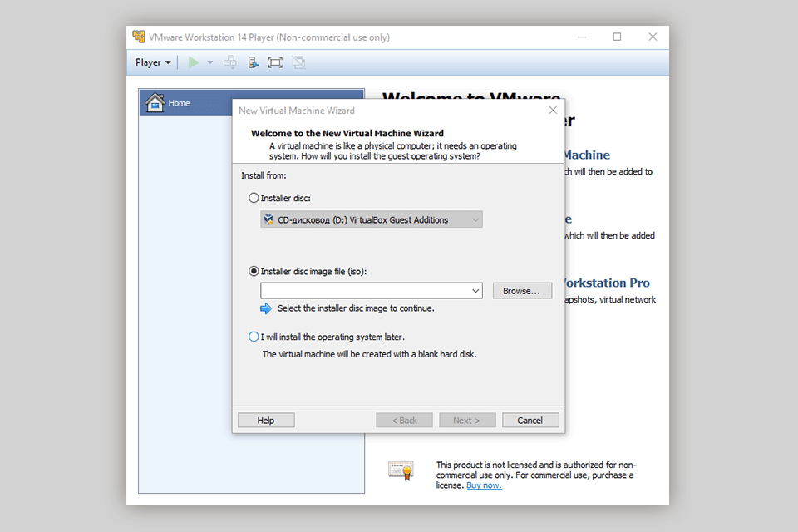The width and height of the screenshot is (798, 532).
Task: Open the CD drive VirtualBox Guest Additions dropdown
Action: pos(372,219)
